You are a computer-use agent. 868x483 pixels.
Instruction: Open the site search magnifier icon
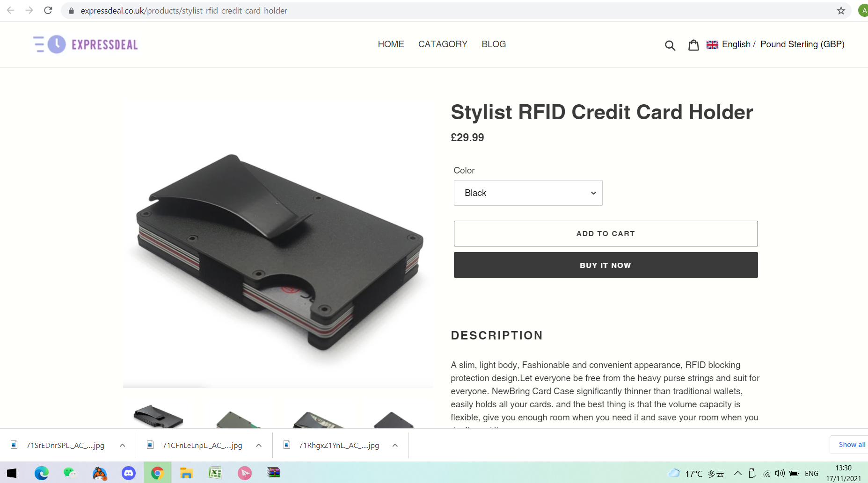[x=670, y=45]
